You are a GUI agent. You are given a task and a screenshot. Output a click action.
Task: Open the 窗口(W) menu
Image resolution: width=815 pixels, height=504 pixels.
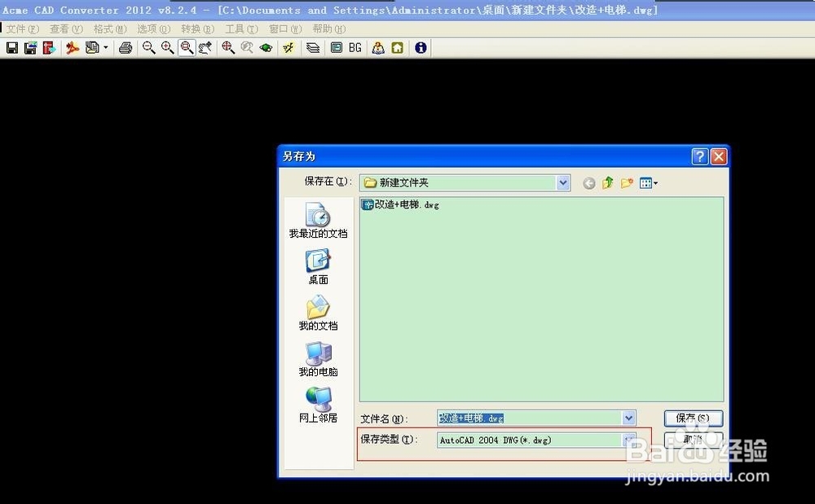click(x=285, y=29)
